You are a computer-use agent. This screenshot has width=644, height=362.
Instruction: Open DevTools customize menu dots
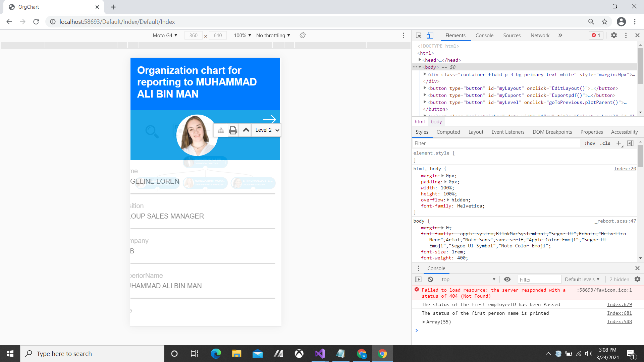tap(626, 35)
